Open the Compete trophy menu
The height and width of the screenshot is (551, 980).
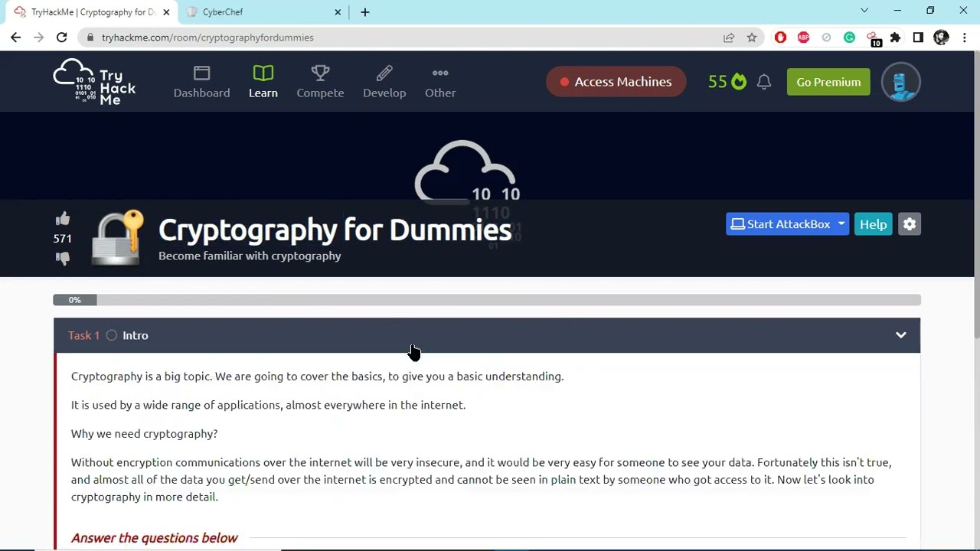pos(320,82)
